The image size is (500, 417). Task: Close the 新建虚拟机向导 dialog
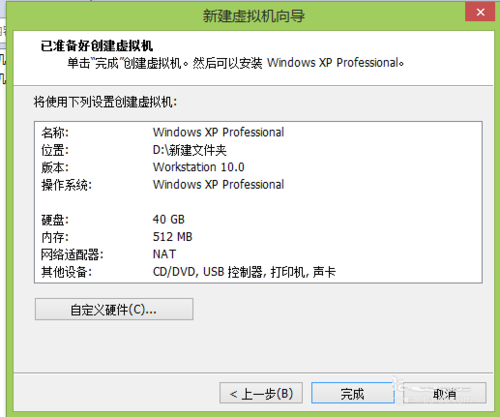coord(480,12)
